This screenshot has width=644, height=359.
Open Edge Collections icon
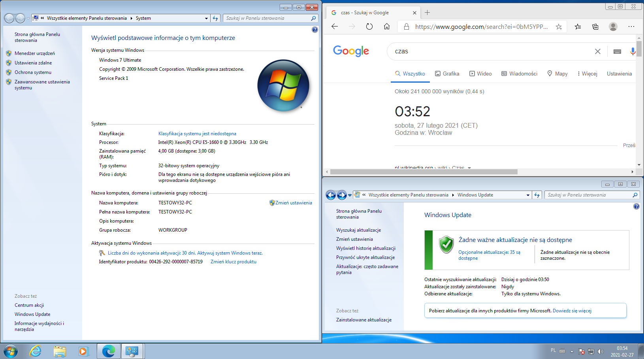[595, 26]
